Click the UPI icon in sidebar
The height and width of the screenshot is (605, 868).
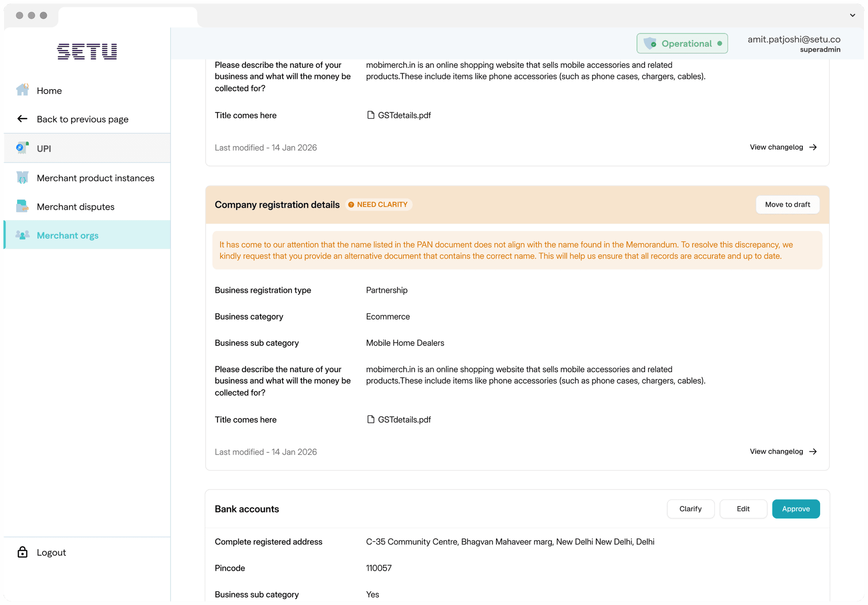tap(22, 148)
